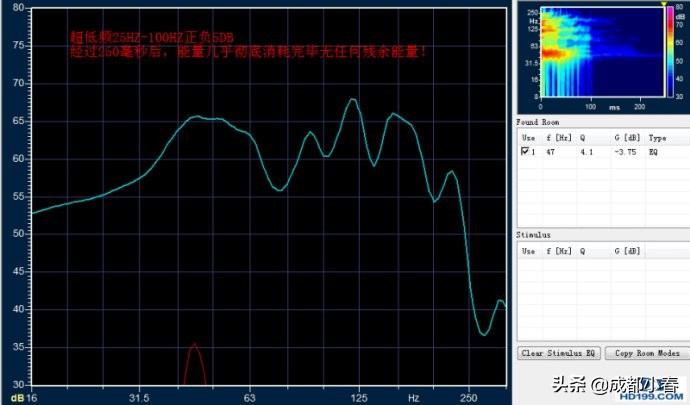Click the Type column header in Found Room
This screenshot has width=690, height=405.
point(657,137)
